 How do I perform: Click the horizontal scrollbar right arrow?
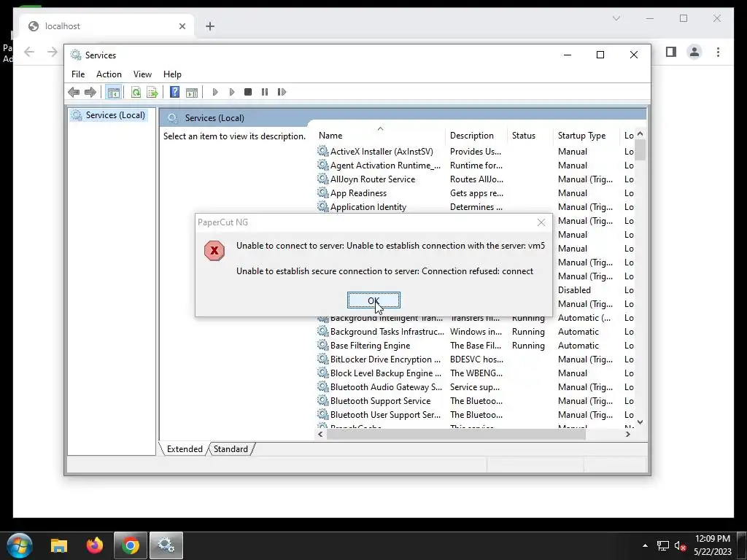coord(628,434)
